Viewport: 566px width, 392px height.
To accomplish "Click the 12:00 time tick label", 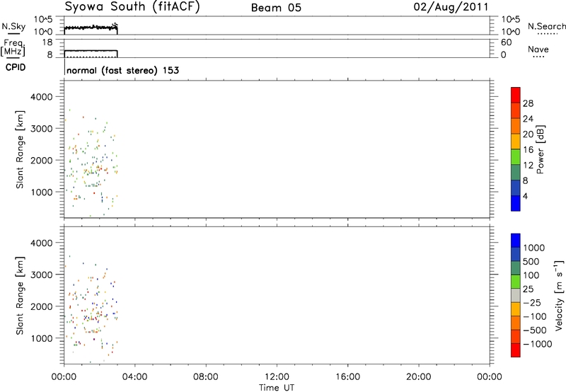I will (277, 377).
